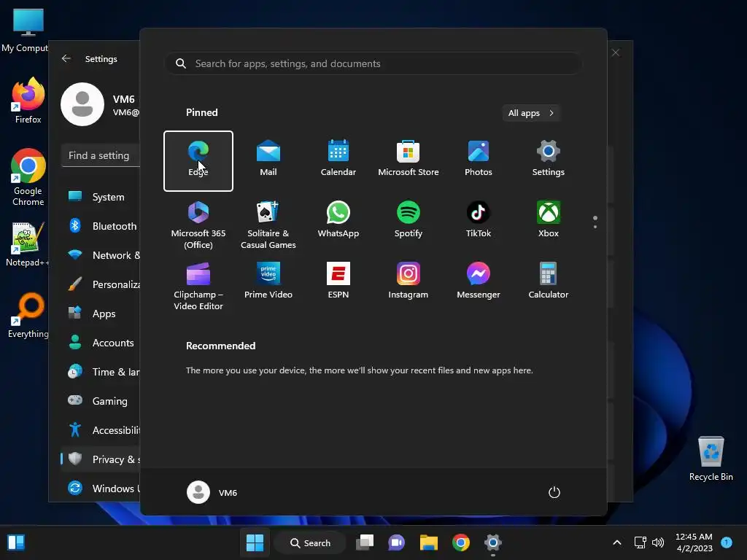
Task: Select the Everything desktop shortcut
Action: click(28, 315)
